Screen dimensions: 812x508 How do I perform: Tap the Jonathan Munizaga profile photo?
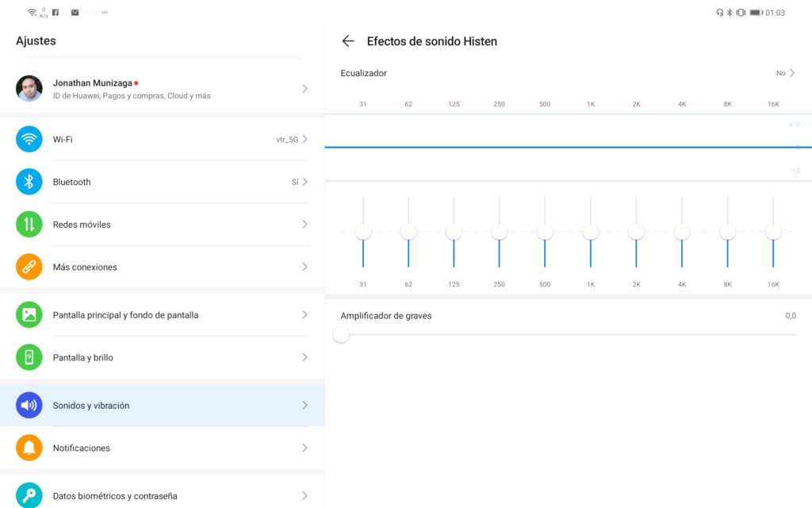click(x=29, y=89)
